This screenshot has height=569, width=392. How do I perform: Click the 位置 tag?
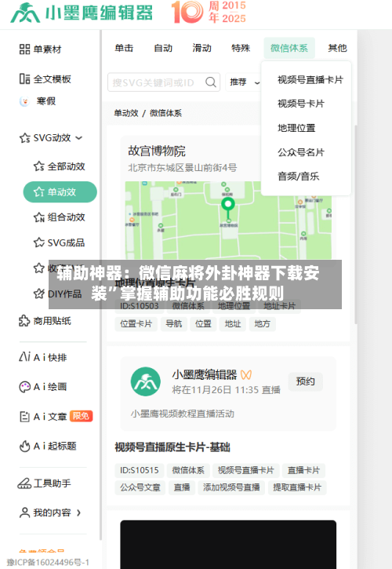(x=203, y=323)
